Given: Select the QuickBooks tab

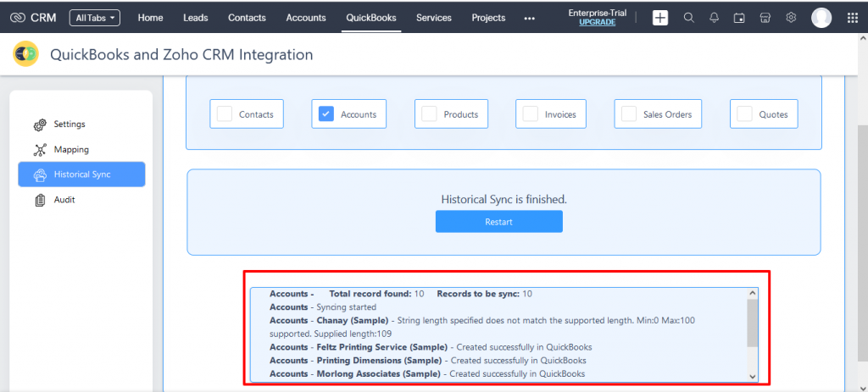Looking at the screenshot, I should click(371, 18).
